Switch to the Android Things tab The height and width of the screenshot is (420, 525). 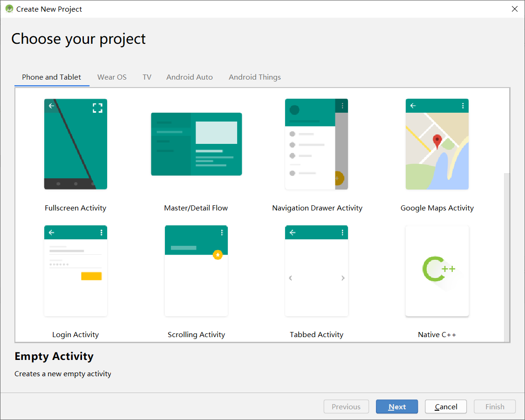click(x=255, y=77)
